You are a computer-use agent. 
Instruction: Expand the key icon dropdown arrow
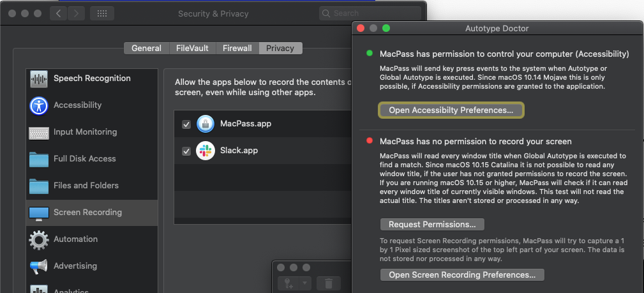click(304, 283)
